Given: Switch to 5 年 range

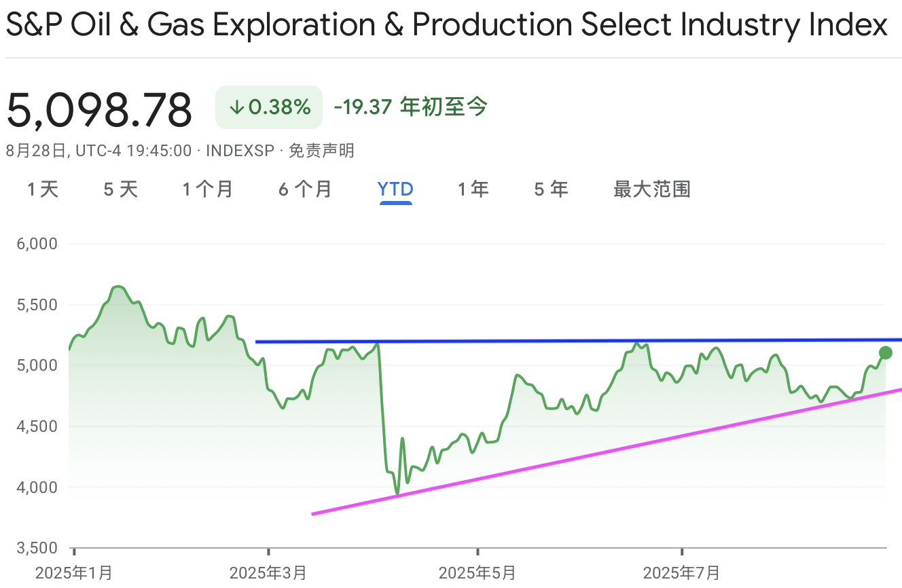Looking at the screenshot, I should pos(551,189).
